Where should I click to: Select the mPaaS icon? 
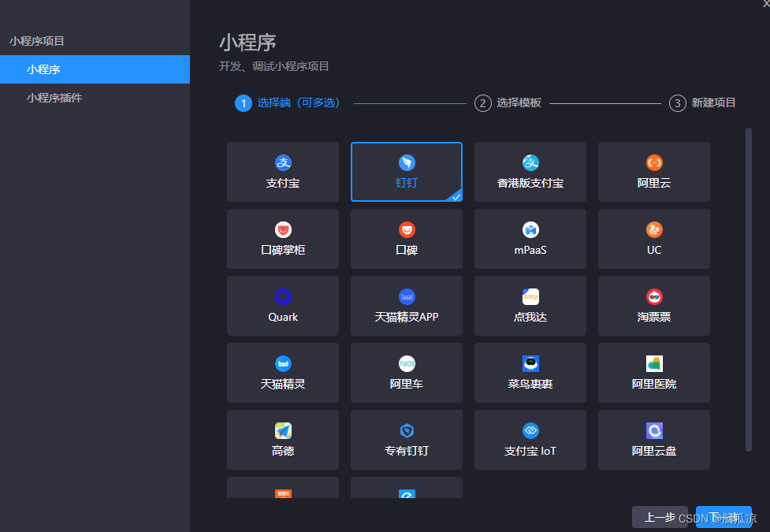point(530,229)
